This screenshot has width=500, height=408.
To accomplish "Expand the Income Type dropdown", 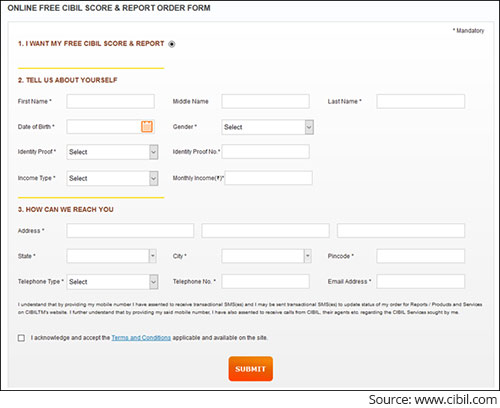I will click(x=112, y=178).
